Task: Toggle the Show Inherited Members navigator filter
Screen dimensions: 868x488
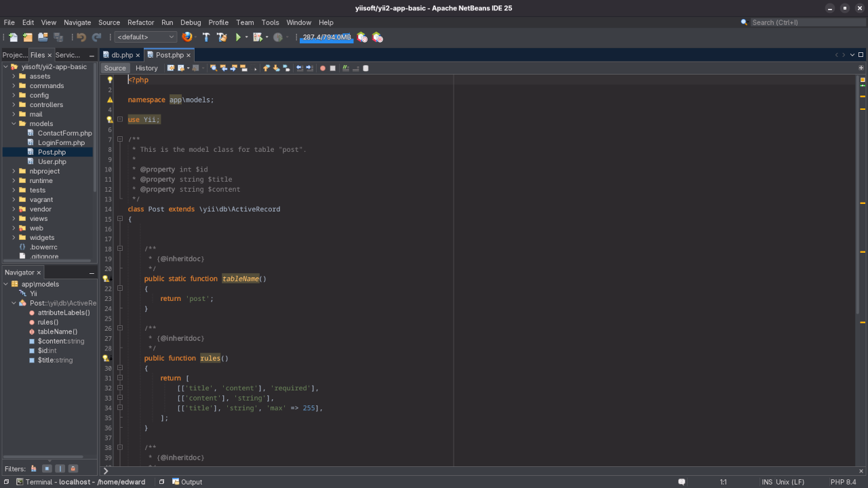Action: point(34,468)
